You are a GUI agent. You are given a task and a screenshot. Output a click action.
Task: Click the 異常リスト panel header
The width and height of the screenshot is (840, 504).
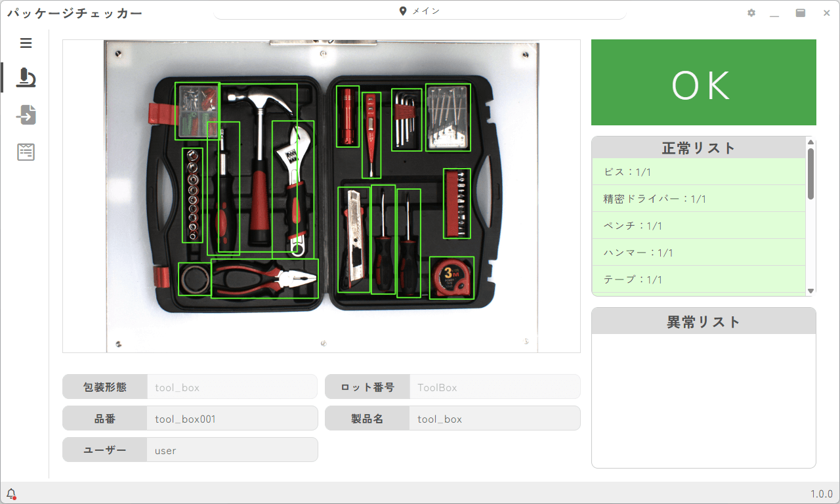tap(703, 321)
